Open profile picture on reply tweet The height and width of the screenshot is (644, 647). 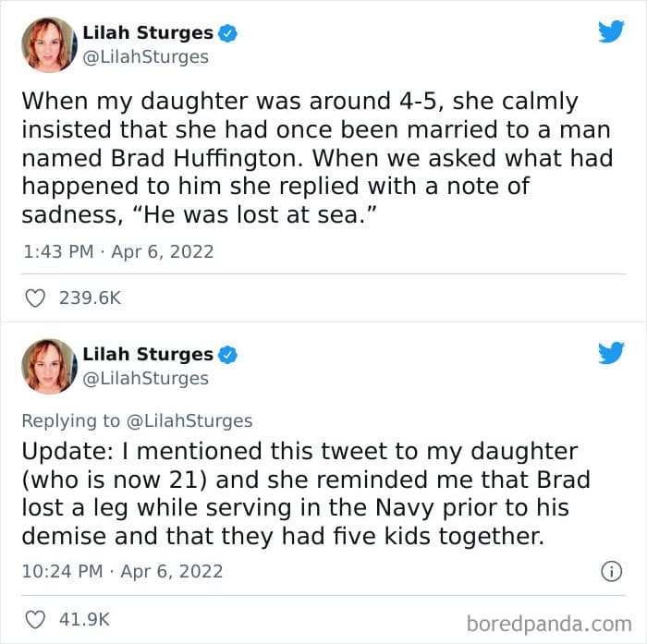[x=49, y=366]
